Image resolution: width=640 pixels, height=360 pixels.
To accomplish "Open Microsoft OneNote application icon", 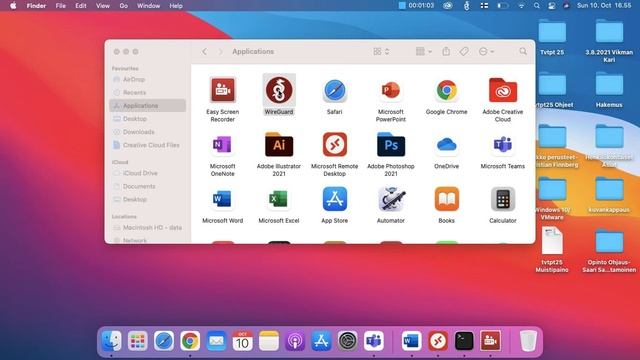I will pyautogui.click(x=222, y=145).
